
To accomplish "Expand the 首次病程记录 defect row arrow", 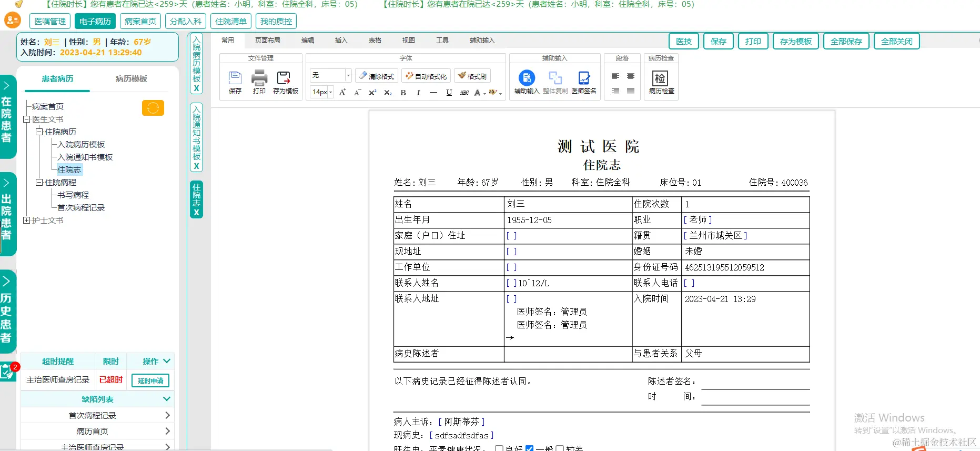I will coord(167,415).
